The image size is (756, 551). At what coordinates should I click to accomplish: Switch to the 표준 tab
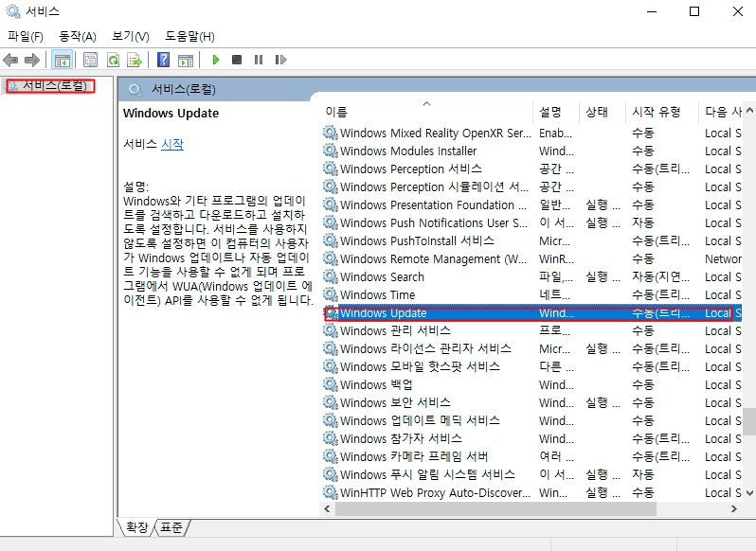coord(171,527)
